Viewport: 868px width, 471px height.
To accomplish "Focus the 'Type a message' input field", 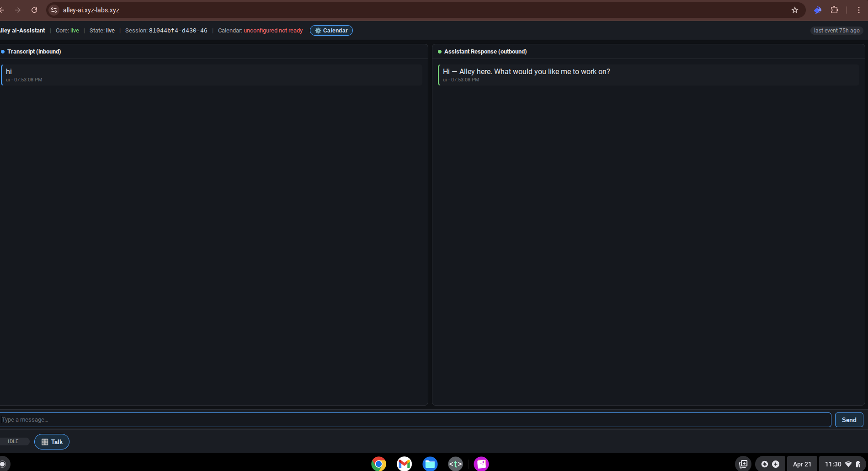I will (415, 420).
